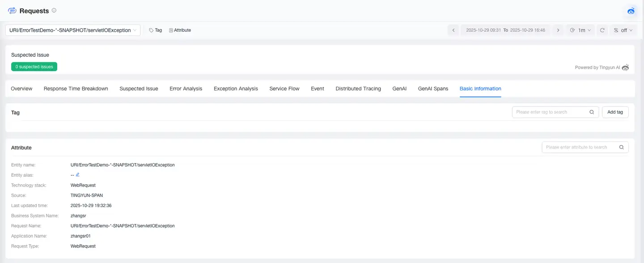Edit entity alias with pencil icon

pyautogui.click(x=77, y=175)
